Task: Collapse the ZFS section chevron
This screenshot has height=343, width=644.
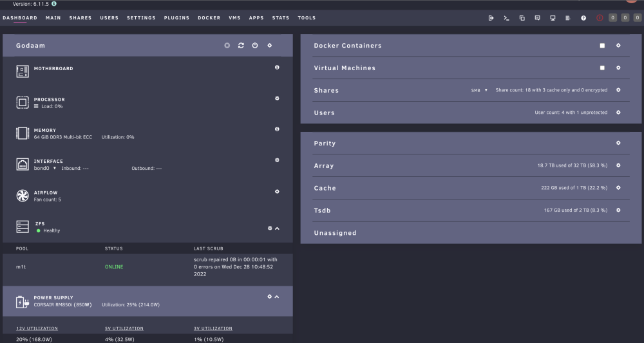Action: click(x=277, y=228)
